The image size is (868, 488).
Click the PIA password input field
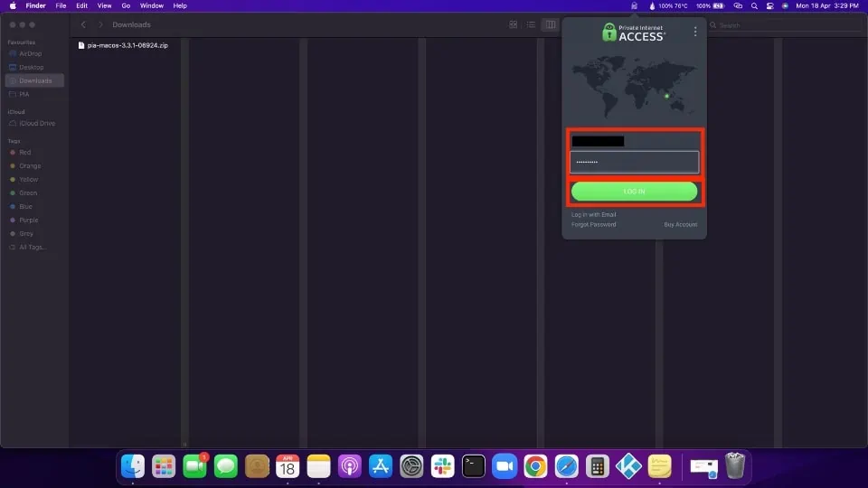[x=635, y=162]
